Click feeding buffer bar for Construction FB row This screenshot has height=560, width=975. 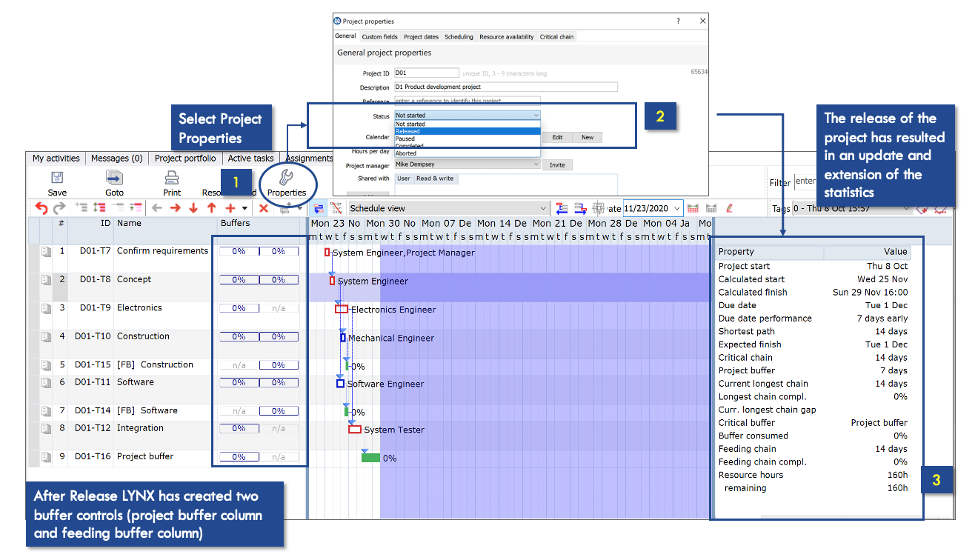click(x=279, y=365)
